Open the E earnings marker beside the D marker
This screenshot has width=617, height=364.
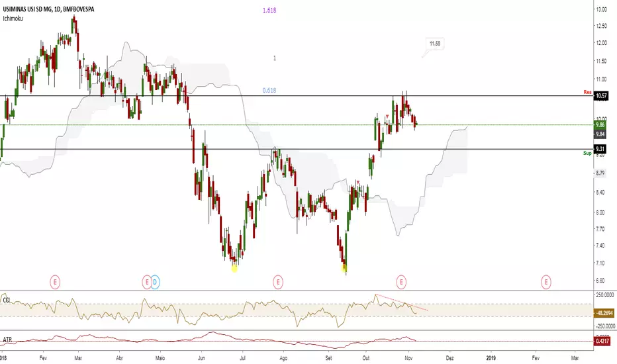(147, 282)
